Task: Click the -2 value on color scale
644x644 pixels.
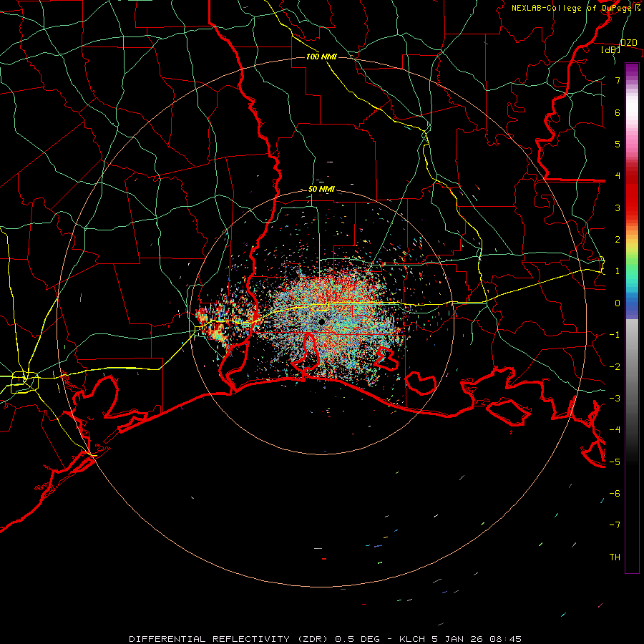Action: pos(615,367)
